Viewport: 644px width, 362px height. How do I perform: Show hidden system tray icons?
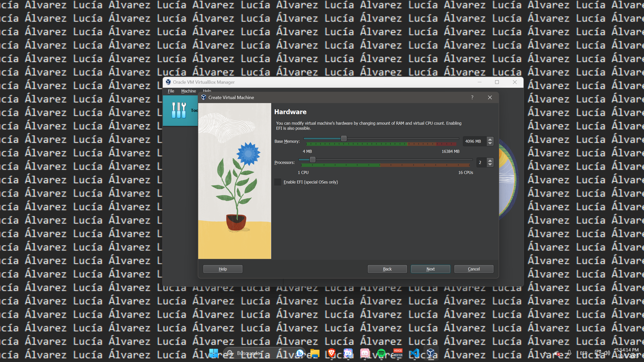(x=545, y=353)
